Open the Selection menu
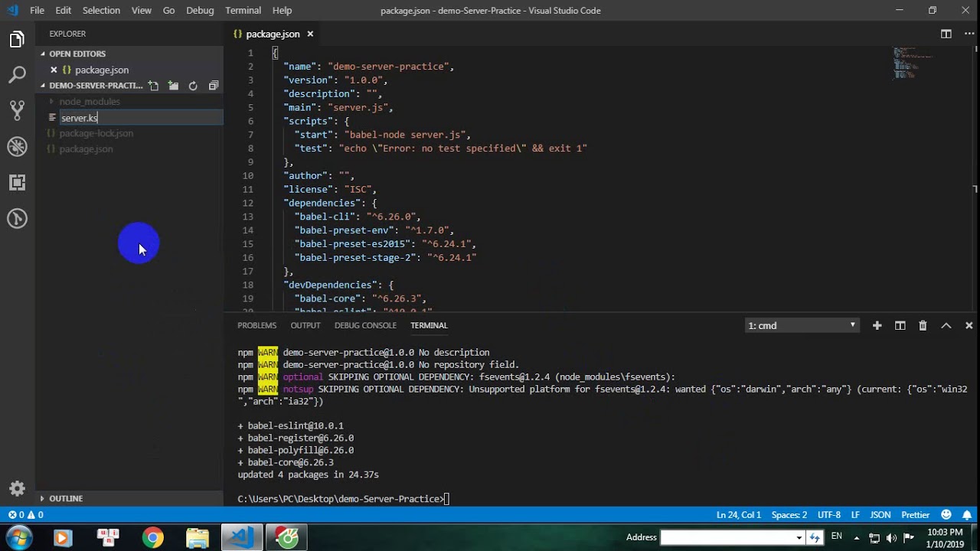 tap(101, 10)
